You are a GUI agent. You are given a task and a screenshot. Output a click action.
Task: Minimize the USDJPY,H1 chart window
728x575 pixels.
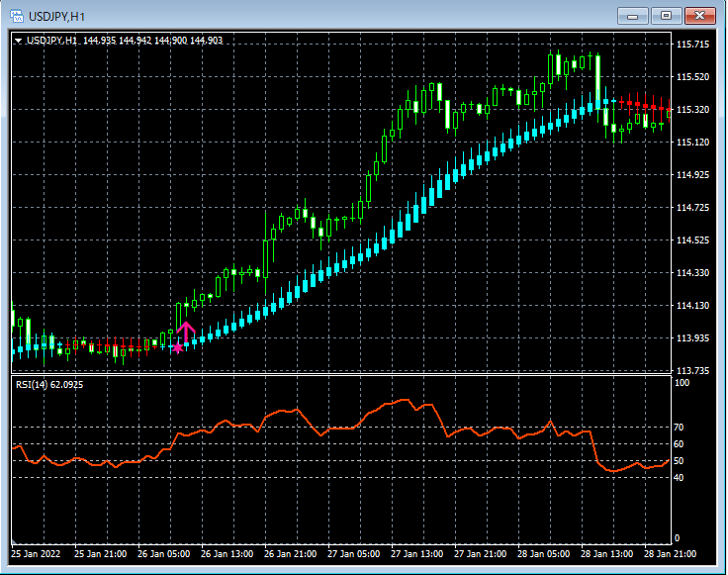click(632, 16)
